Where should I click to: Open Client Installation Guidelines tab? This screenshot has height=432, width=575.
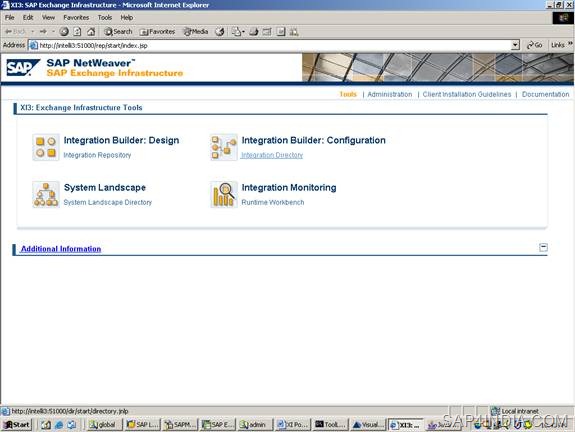point(466,94)
